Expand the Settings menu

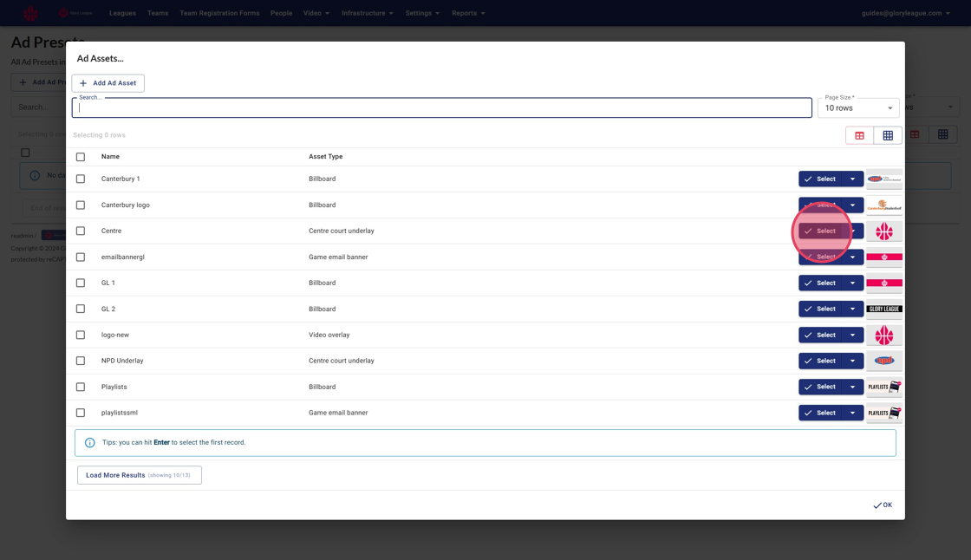click(422, 13)
